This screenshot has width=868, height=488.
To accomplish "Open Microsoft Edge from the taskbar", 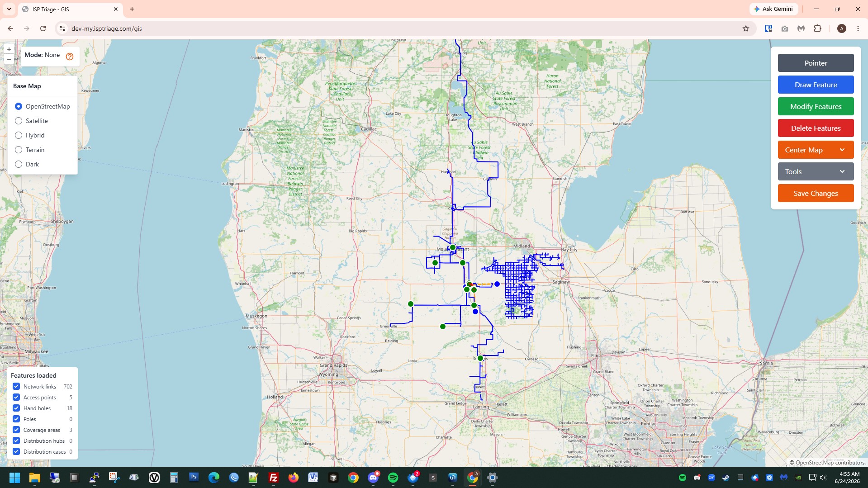I will pyautogui.click(x=214, y=478).
